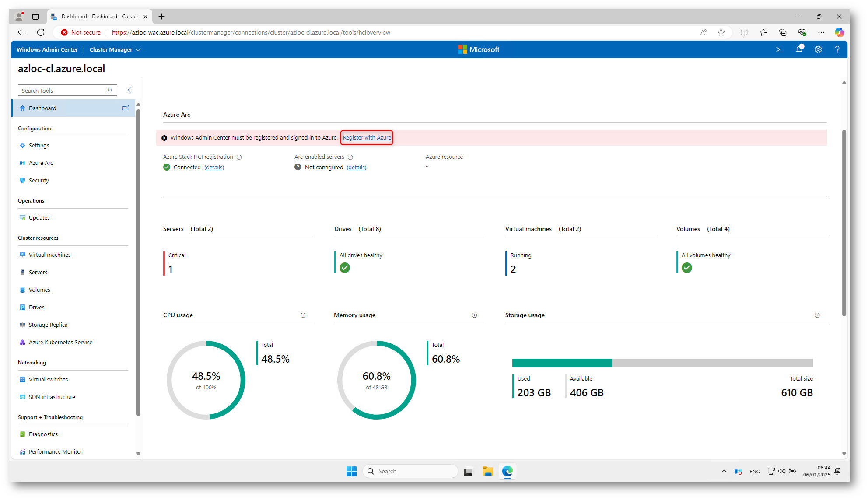868x500 pixels.
Task: Pop out Dashboard in new window icon
Action: tap(126, 108)
